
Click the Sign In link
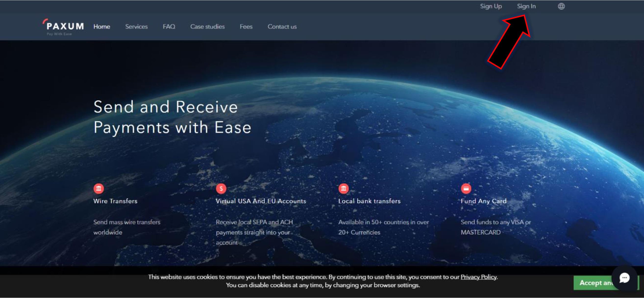[x=526, y=6]
